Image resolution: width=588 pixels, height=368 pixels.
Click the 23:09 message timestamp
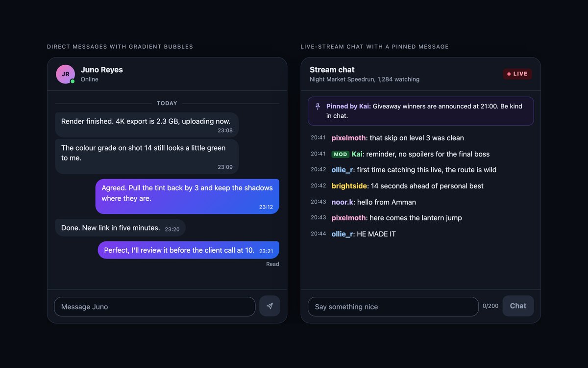point(225,167)
